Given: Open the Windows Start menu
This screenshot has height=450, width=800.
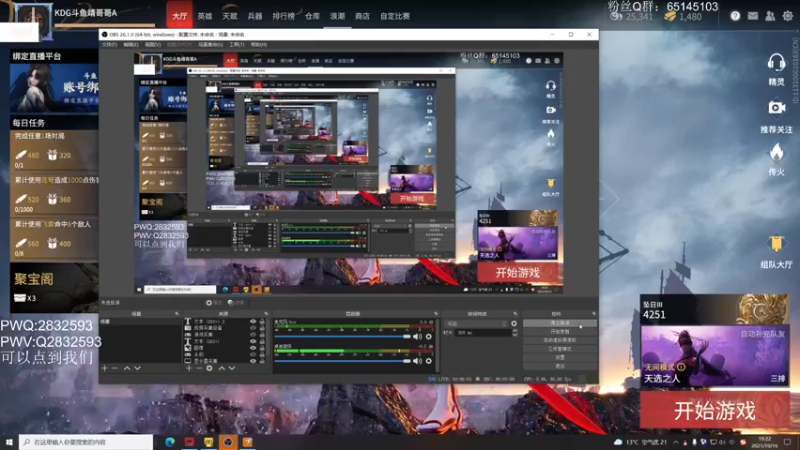Looking at the screenshot, I should pos(9,442).
